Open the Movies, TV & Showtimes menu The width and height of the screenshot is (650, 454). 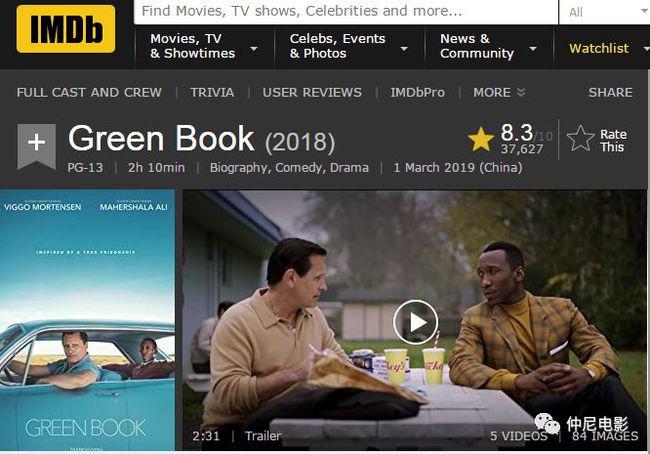(204, 46)
